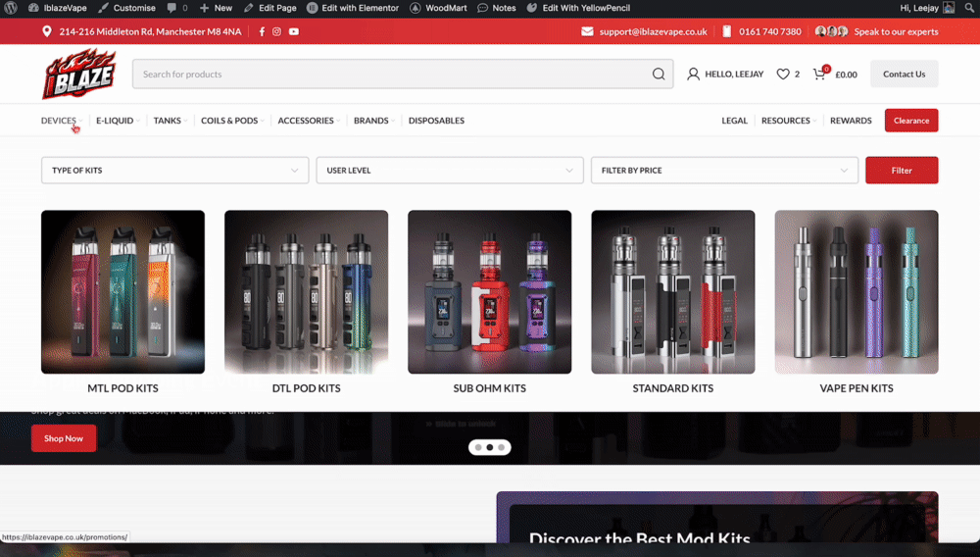The height and width of the screenshot is (557, 980).
Task: Click Speak to our experts
Action: [x=897, y=31]
